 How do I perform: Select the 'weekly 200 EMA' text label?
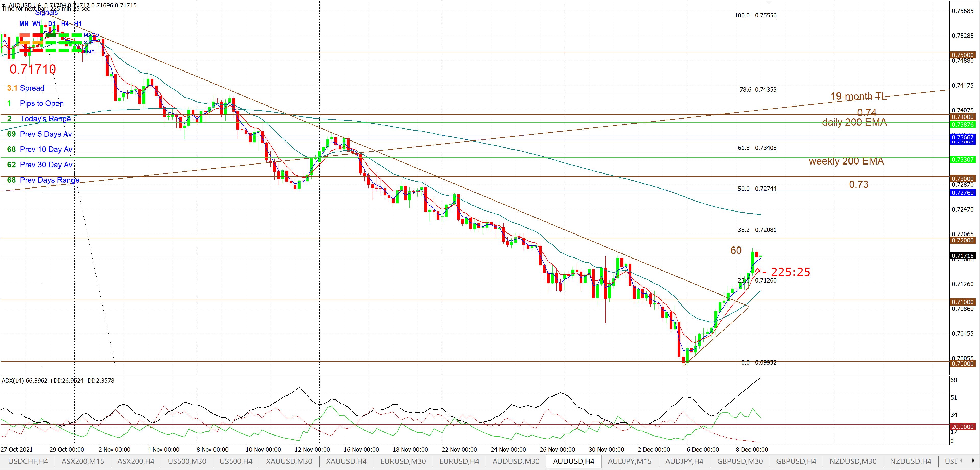click(846, 161)
